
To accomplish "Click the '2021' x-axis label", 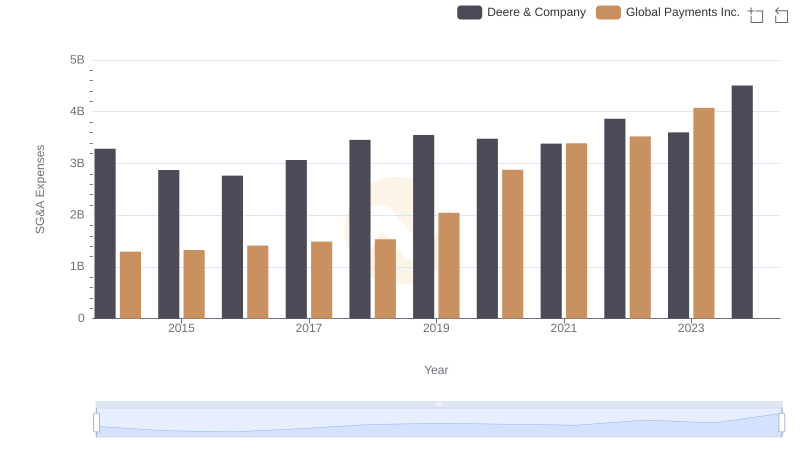I will coord(563,328).
